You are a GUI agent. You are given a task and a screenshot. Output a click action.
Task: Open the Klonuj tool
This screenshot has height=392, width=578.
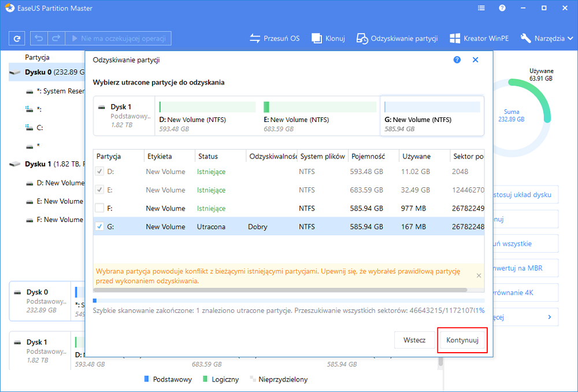(328, 38)
